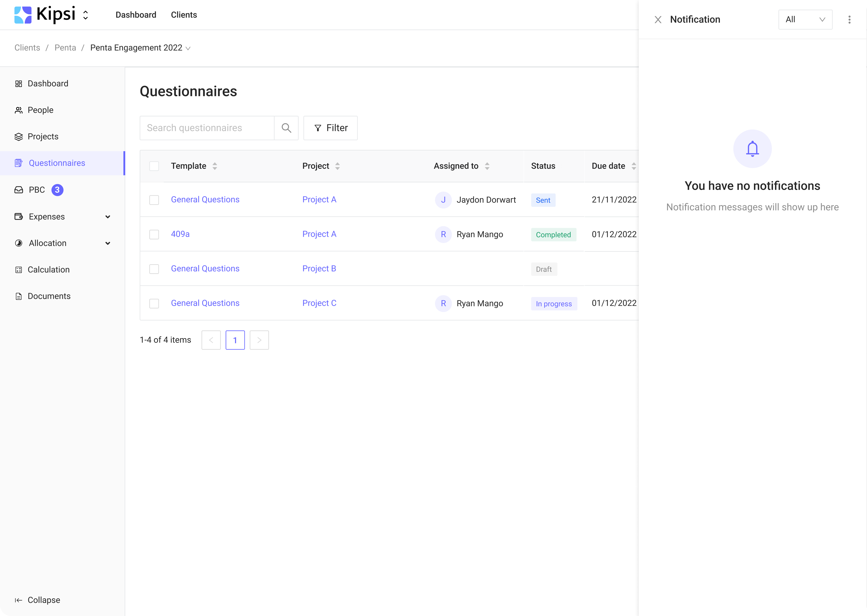The width and height of the screenshot is (867, 616).
Task: Open the All notifications filter dropdown
Action: [x=805, y=19]
